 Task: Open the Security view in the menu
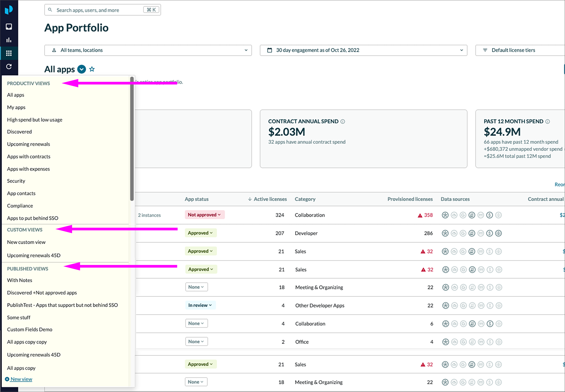[16, 181]
